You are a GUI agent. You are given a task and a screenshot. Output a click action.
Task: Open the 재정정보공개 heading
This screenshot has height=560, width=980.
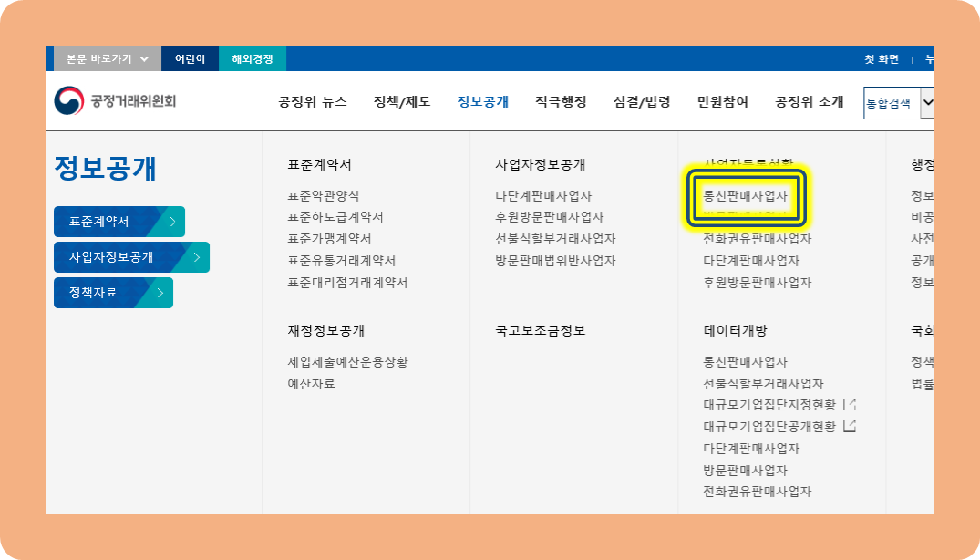click(x=325, y=331)
